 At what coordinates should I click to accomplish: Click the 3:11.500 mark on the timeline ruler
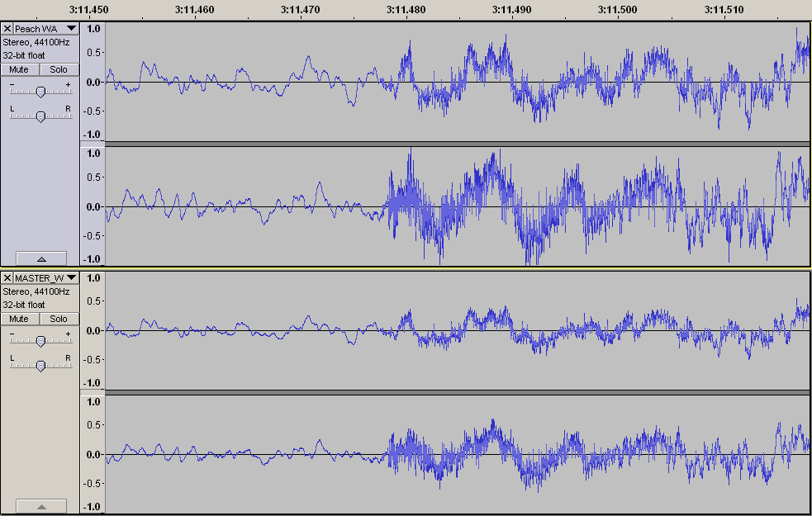point(617,9)
